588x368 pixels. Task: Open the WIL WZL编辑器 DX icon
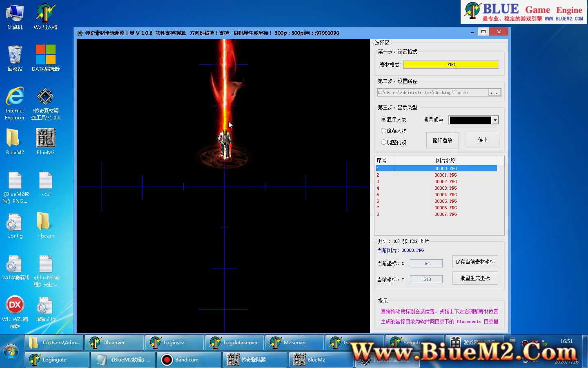click(15, 312)
